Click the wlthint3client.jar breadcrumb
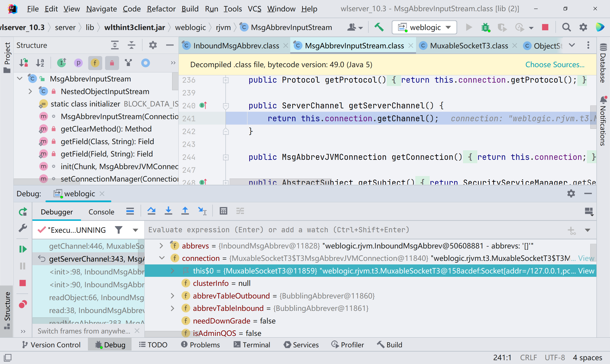 coord(134,27)
